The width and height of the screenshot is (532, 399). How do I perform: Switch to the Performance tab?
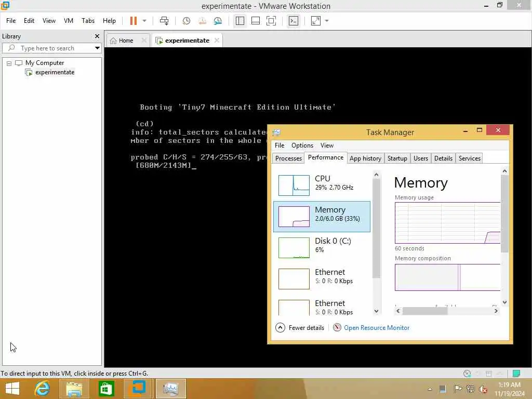coord(326,157)
